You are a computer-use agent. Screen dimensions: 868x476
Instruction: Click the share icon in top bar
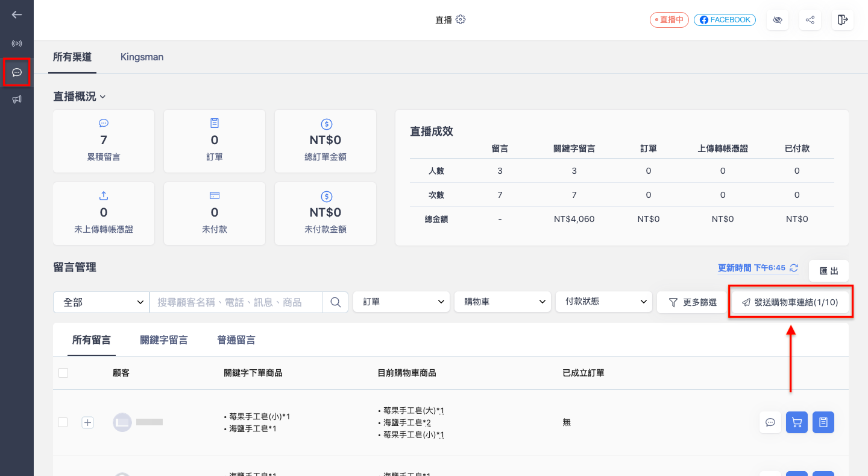(810, 20)
